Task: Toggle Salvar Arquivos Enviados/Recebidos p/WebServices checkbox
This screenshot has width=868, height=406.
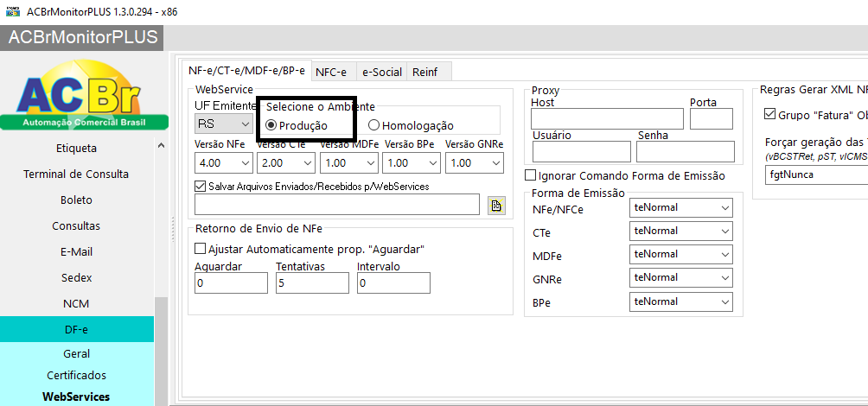Action: (201, 187)
